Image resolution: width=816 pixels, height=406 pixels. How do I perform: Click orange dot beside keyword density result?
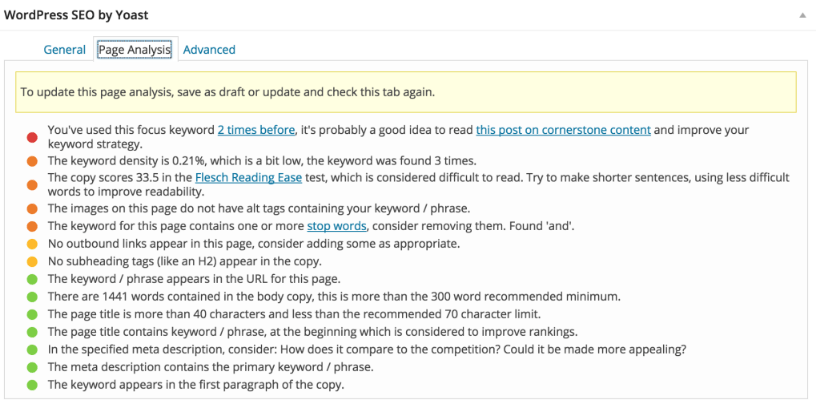33,161
